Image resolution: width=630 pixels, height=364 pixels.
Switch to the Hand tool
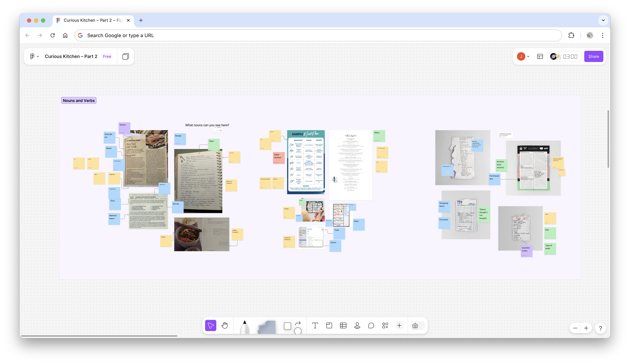pos(225,325)
